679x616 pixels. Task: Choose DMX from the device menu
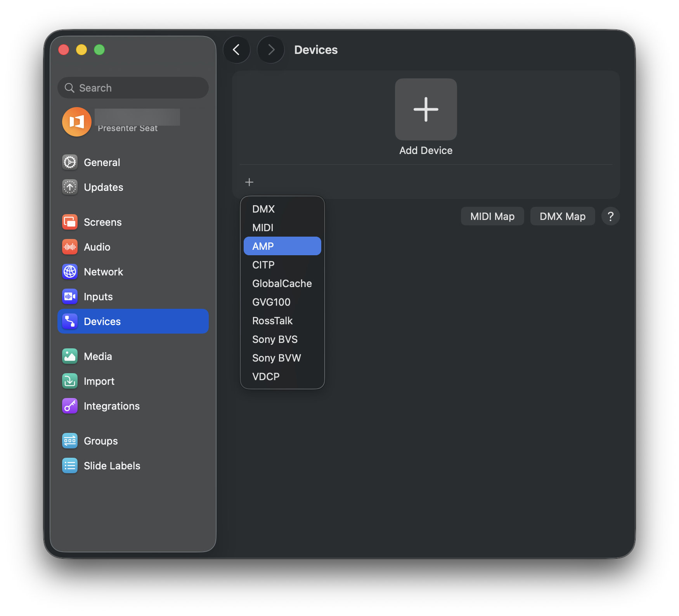[282, 209]
